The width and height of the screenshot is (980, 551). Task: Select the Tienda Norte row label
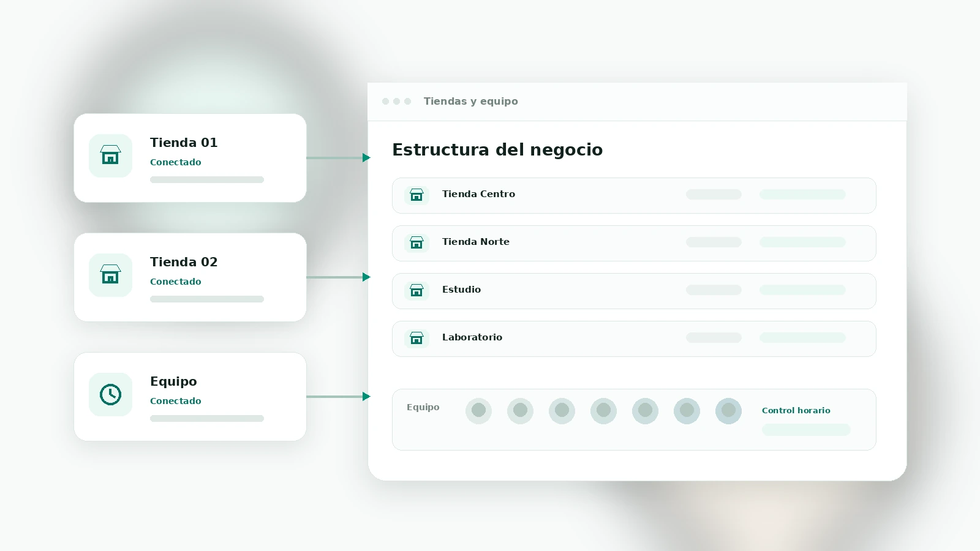[476, 242]
